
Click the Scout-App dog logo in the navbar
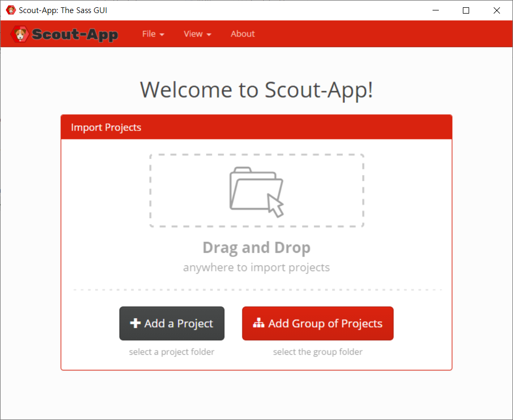(20, 34)
